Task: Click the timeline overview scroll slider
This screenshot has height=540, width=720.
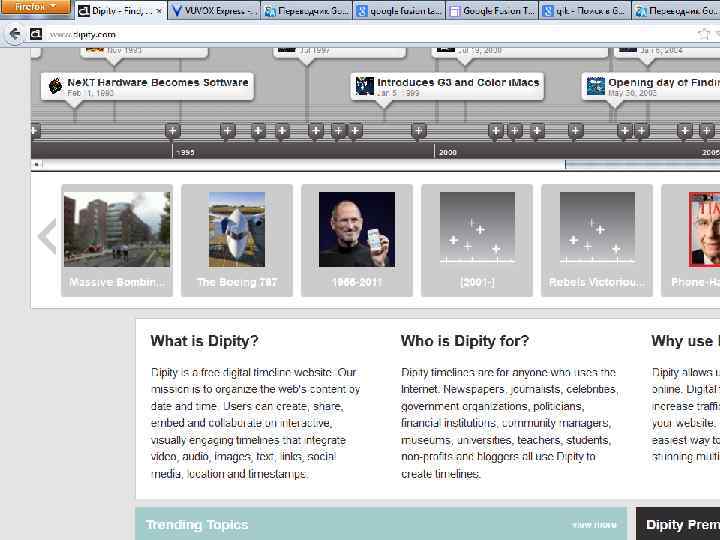Action: tap(642, 164)
